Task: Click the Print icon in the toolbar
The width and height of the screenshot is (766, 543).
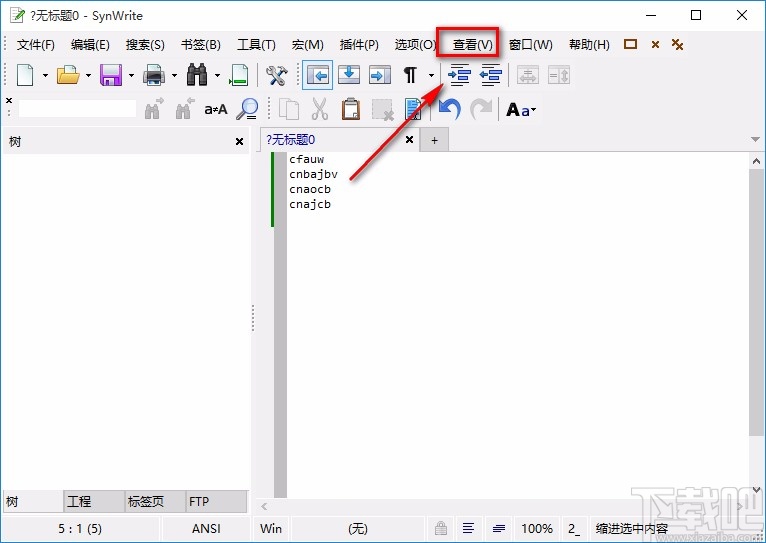Action: (154, 75)
